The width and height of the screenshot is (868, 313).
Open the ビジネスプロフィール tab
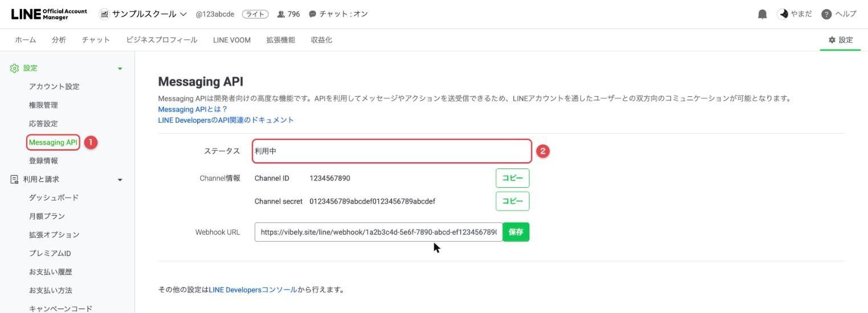162,40
